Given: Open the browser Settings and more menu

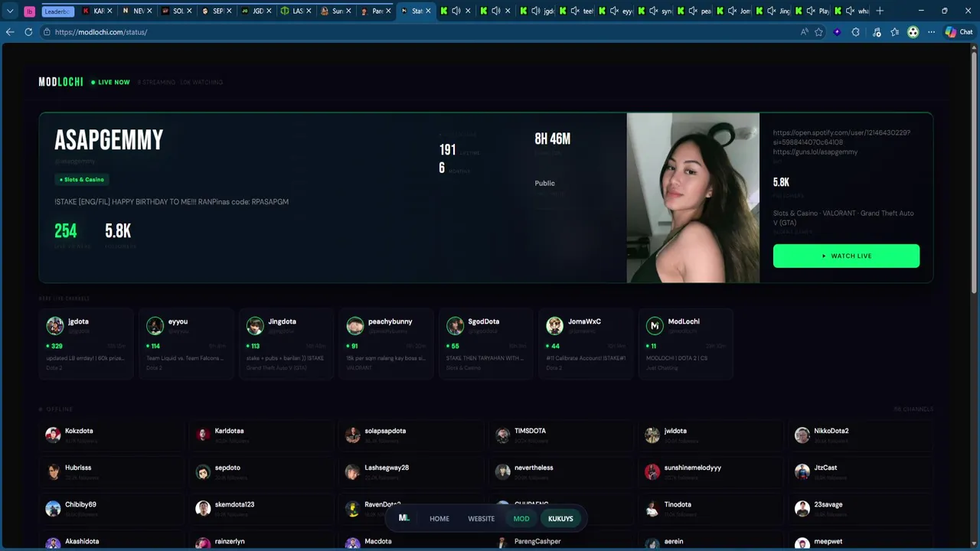Looking at the screenshot, I should [x=931, y=32].
